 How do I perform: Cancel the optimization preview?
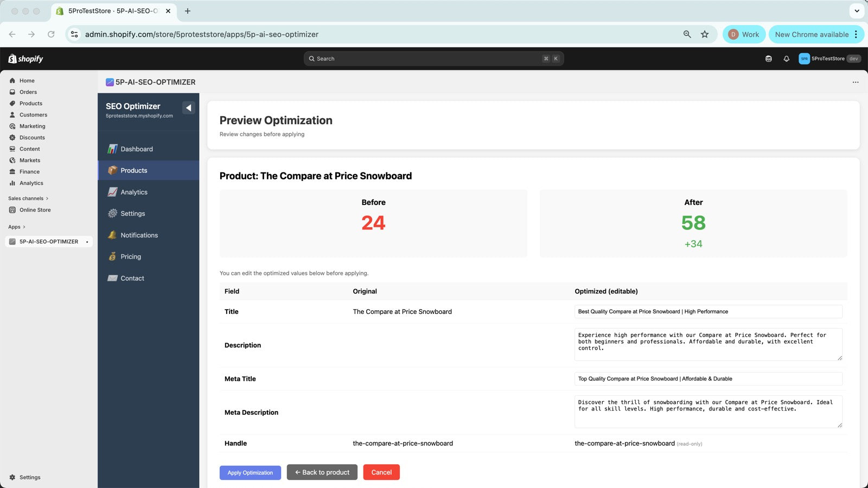coord(381,472)
